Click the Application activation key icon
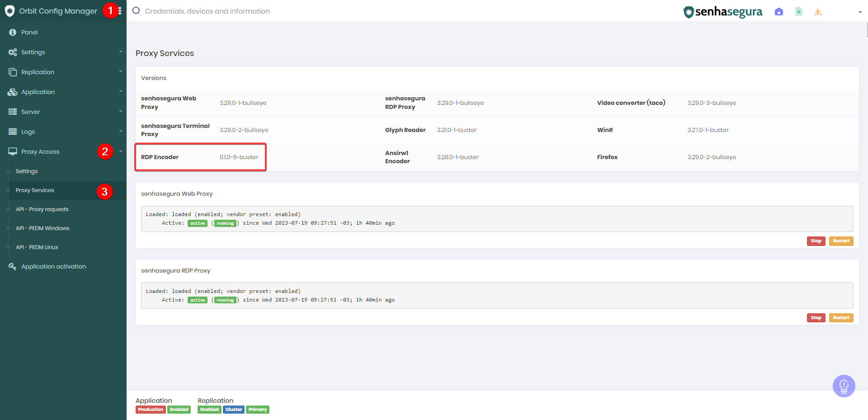The width and height of the screenshot is (868, 420). [13, 266]
